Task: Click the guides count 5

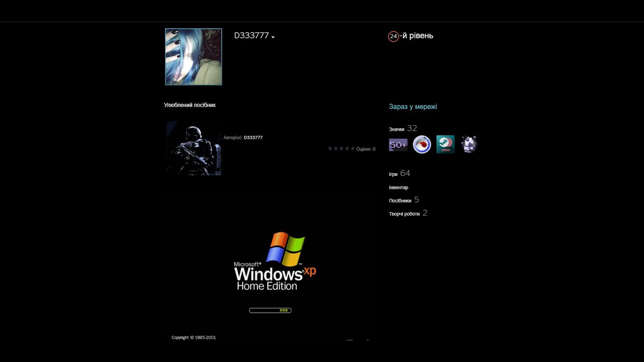Action: 417,200
